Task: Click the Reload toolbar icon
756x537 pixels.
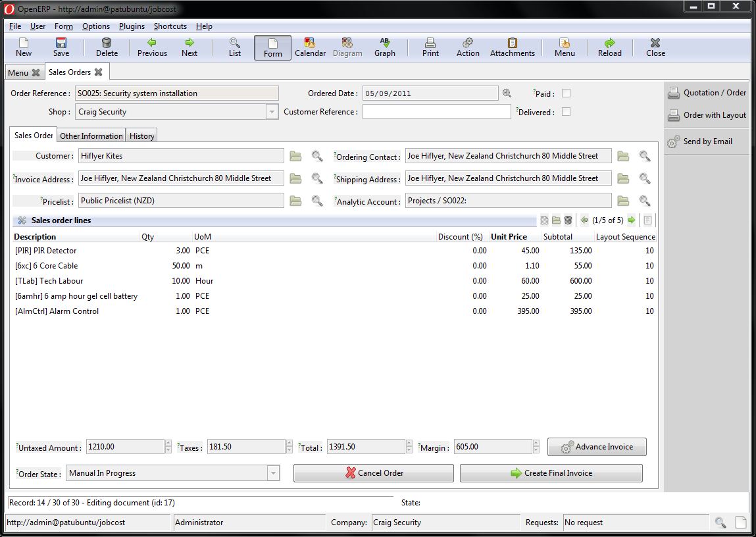Action: [x=609, y=47]
